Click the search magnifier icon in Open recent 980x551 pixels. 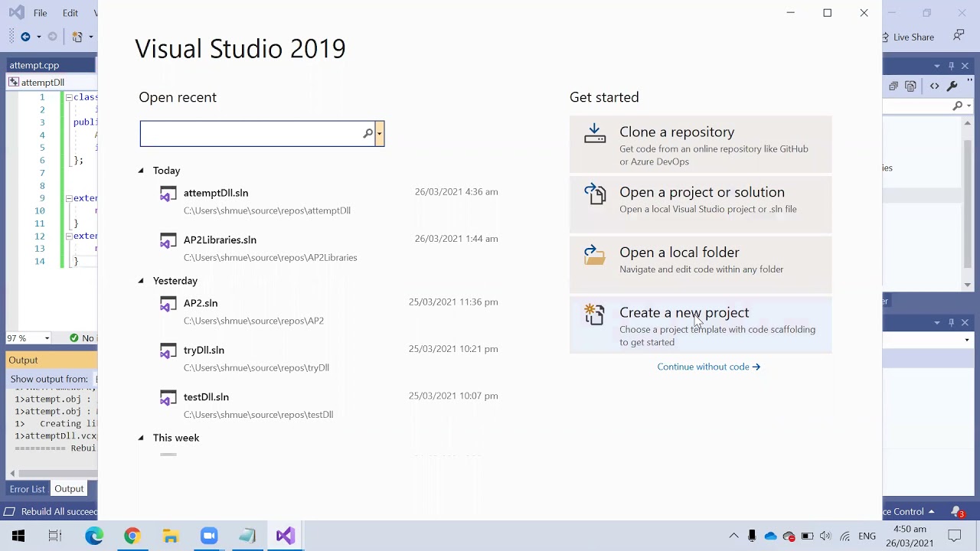(367, 134)
